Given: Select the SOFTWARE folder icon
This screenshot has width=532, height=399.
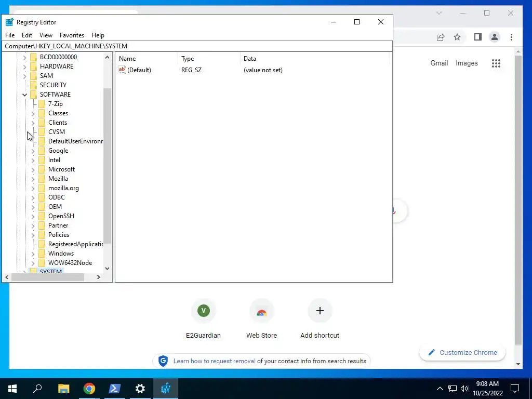Looking at the screenshot, I should point(33,94).
